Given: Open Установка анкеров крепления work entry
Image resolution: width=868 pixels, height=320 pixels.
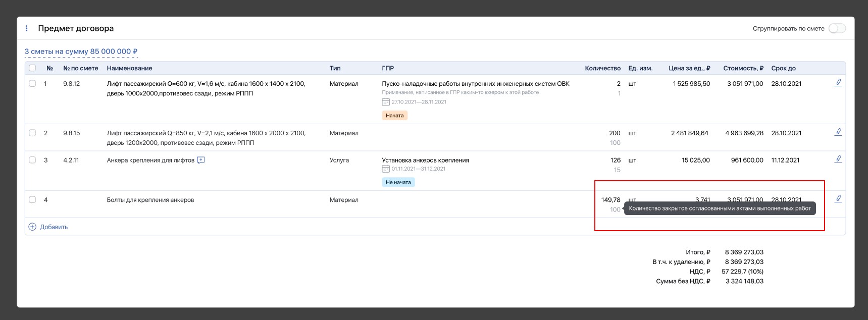Looking at the screenshot, I should pos(425,160).
